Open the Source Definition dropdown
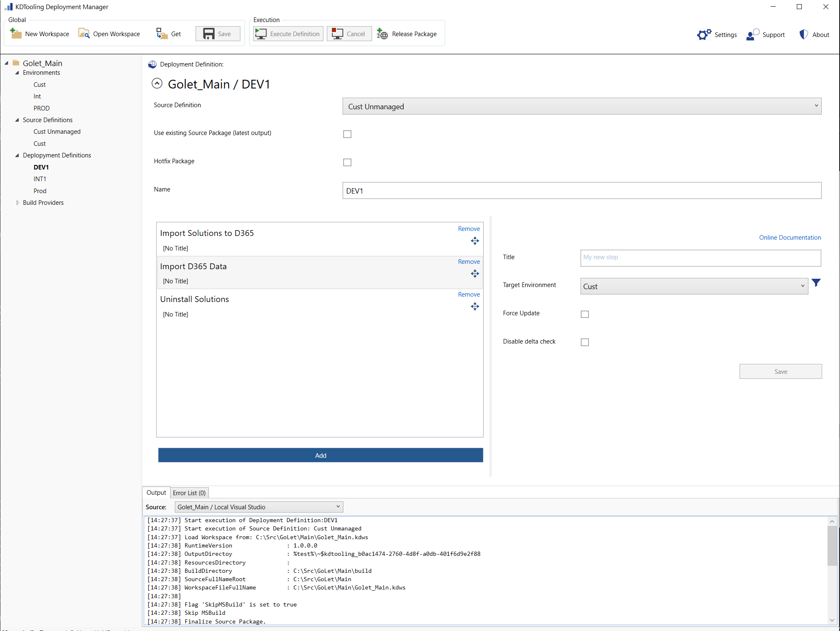840x631 pixels. coord(581,106)
